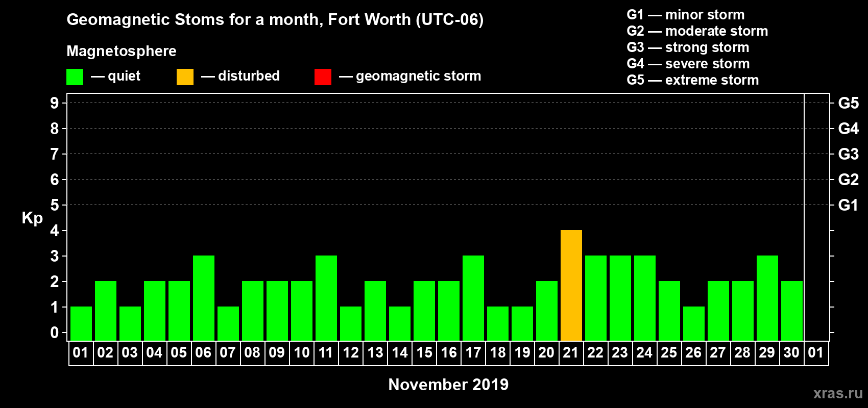Click the 'geomagnetic storm' legend text
The image size is (868, 408).
click(x=419, y=76)
